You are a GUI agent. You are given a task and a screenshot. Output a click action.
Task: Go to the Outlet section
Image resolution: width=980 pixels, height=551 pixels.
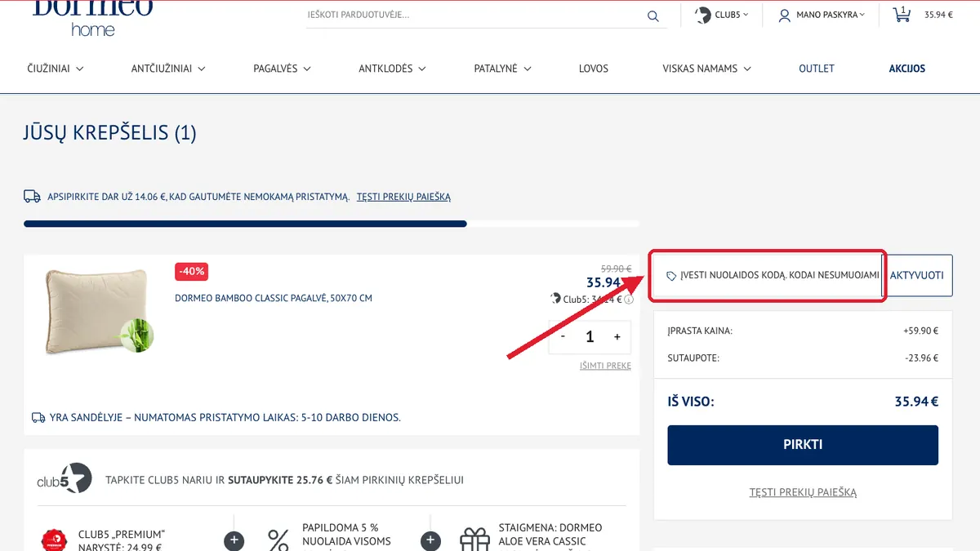(x=817, y=69)
